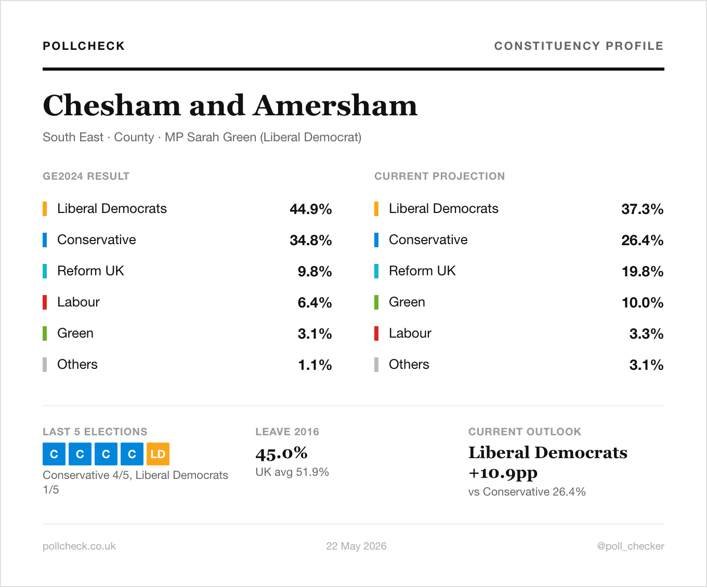Select the Constituency Profile header label
Viewport: 707px width, 588px height.
coord(579,46)
